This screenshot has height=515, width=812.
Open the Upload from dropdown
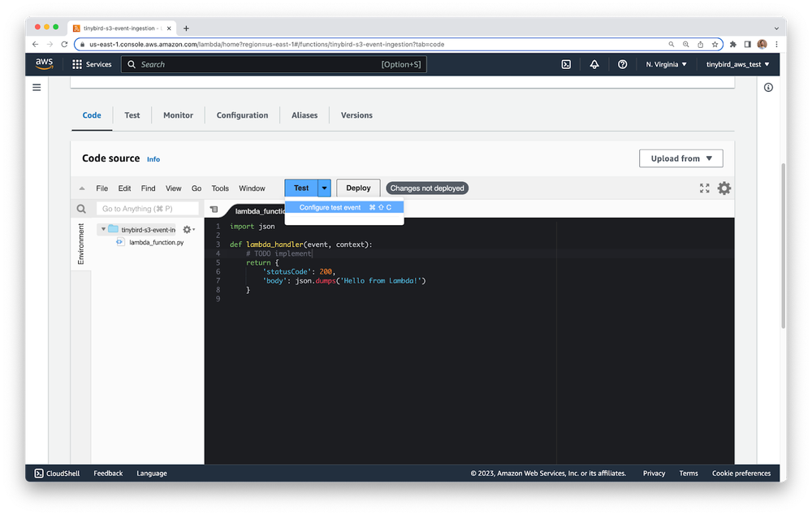(680, 158)
